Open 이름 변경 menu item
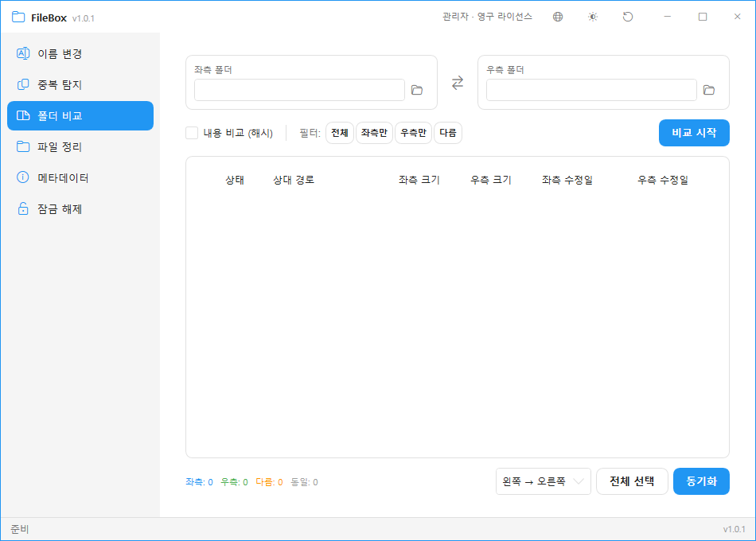The width and height of the screenshot is (756, 541). point(80,53)
